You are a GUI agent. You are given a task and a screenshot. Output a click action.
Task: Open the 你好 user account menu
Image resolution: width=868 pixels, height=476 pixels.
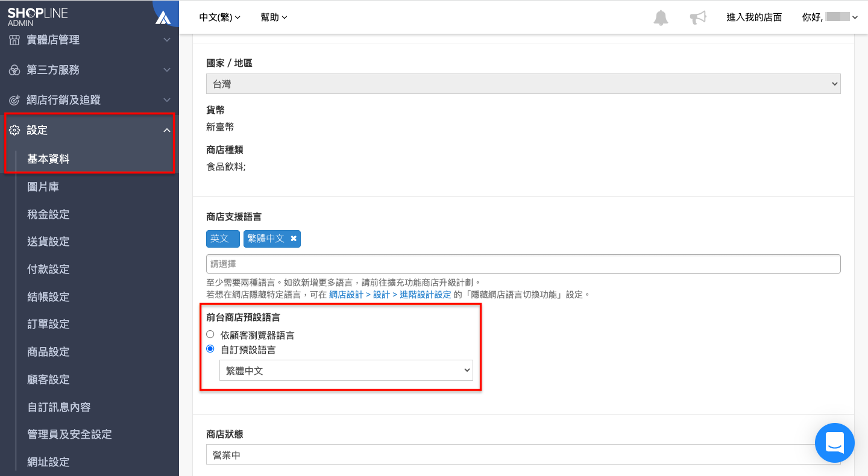830,17
